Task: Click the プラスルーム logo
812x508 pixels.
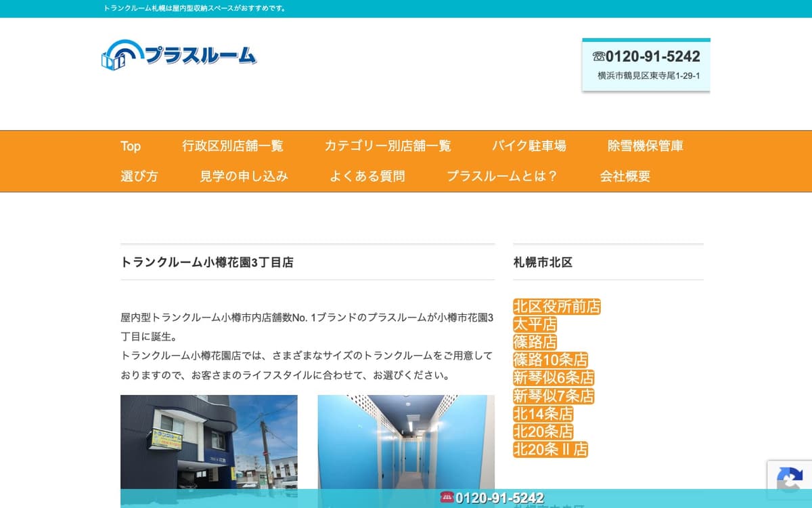Action: tap(179, 55)
